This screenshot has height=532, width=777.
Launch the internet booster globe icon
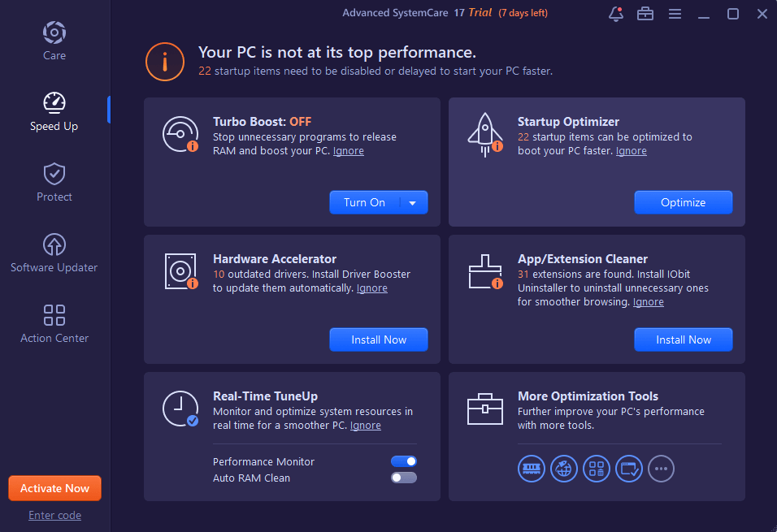coord(564,469)
